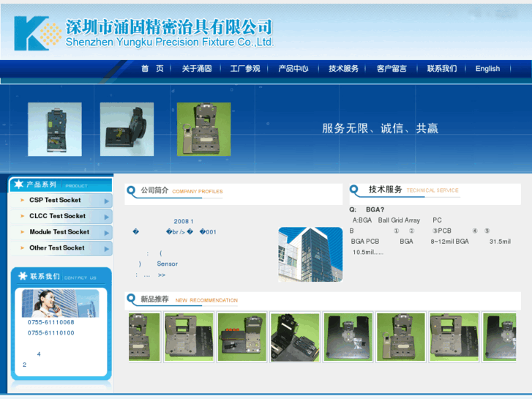
Task: Open fourth new product thumbnail, black socket
Action: [x=295, y=337]
